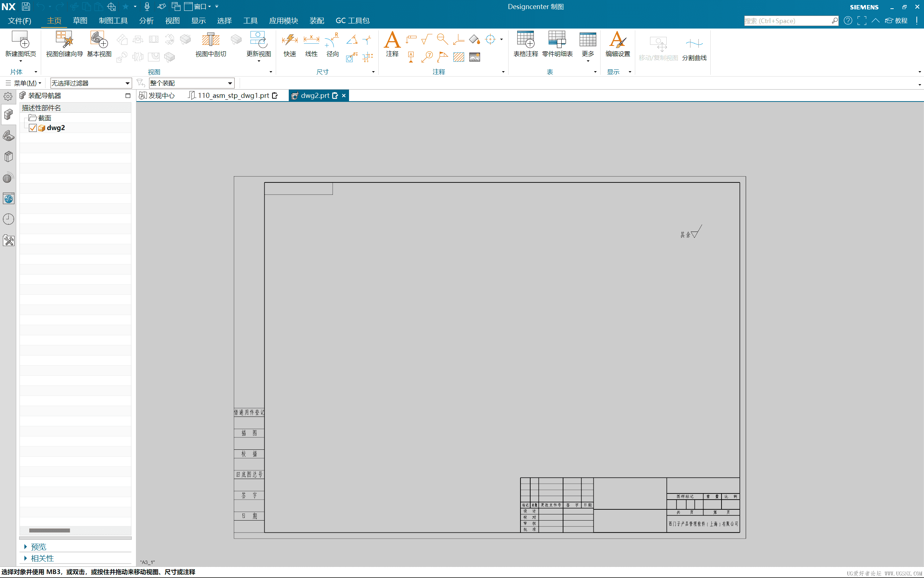This screenshot has height=578, width=924.
Task: Click the sheet name "A3_1" label
Action: click(x=147, y=562)
